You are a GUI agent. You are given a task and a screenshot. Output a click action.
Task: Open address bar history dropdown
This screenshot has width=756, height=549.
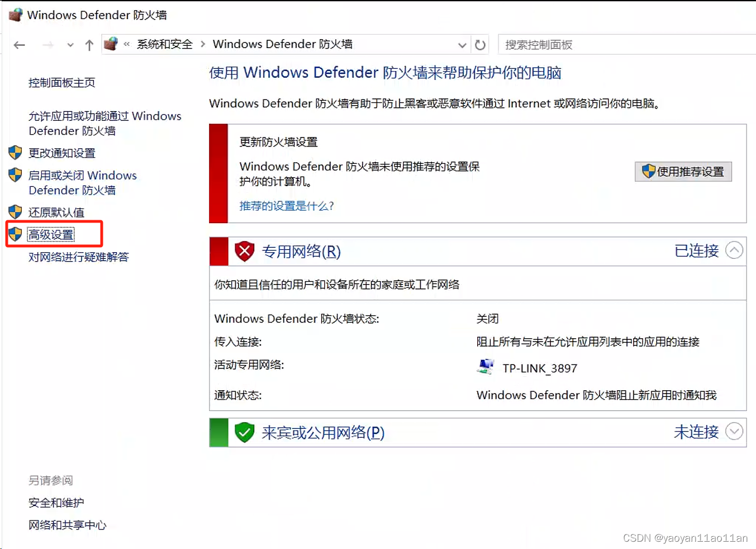462,45
